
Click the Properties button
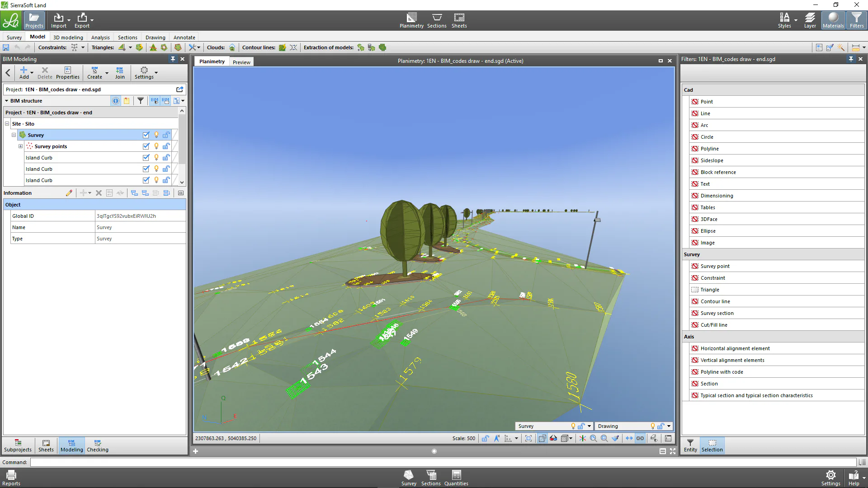coord(68,73)
